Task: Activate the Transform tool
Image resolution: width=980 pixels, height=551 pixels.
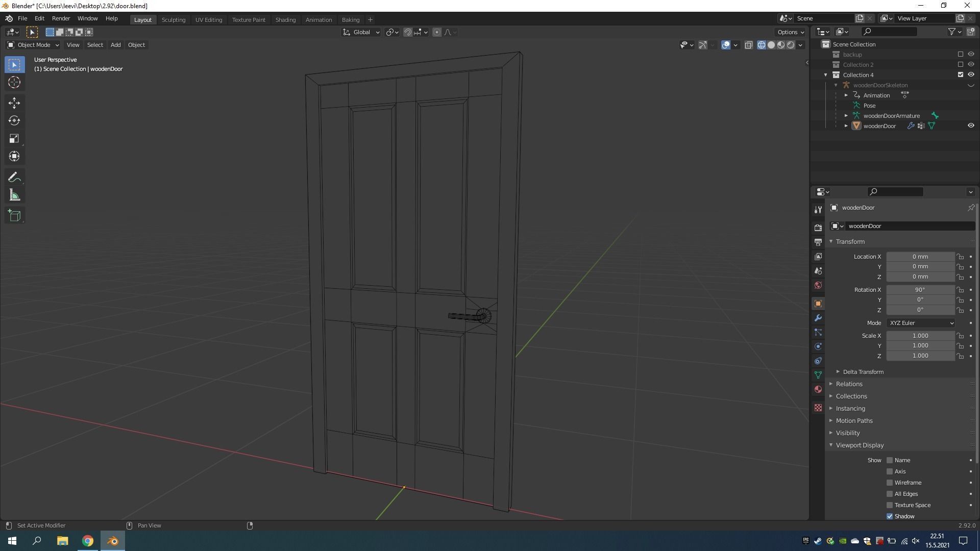Action: pos(14,157)
